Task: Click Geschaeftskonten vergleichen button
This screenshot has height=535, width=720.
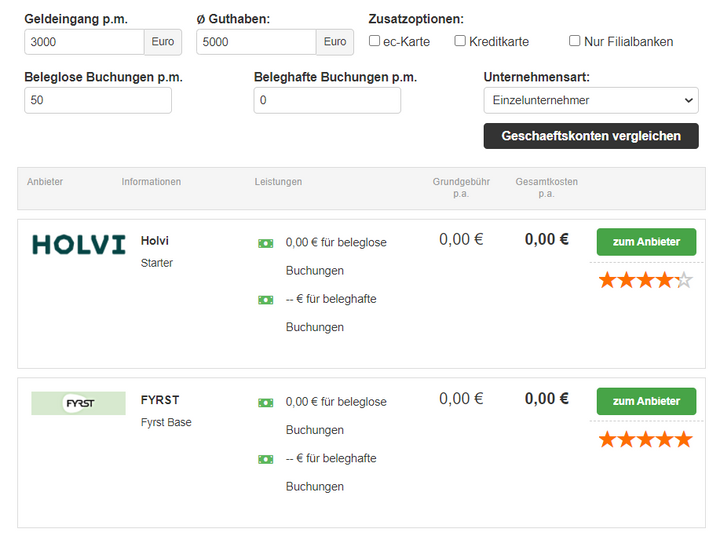Action: tap(591, 136)
